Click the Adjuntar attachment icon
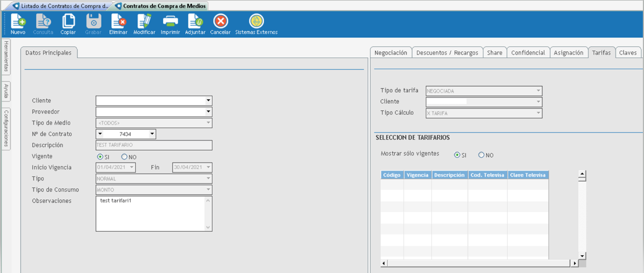 [x=195, y=22]
